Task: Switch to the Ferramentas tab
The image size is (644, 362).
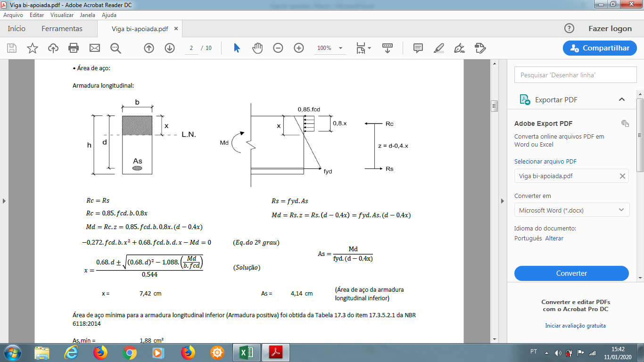Action: click(x=62, y=29)
